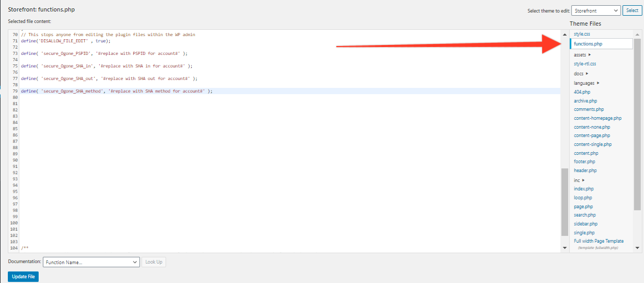
Task: Open content-homepage.php file
Action: click(x=598, y=118)
